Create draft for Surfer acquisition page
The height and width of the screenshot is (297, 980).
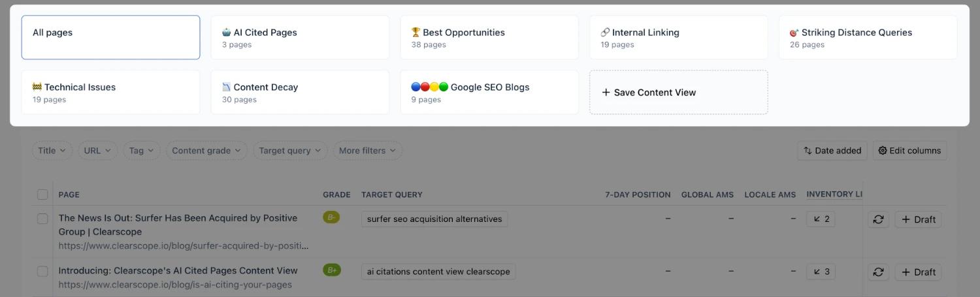coord(918,219)
